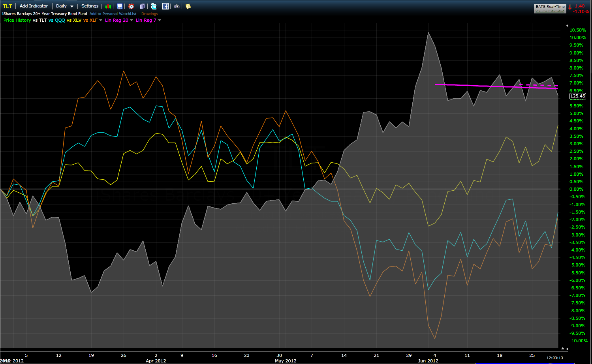
Task: Click the Apr 2012 date axis label
Action: tap(156, 361)
